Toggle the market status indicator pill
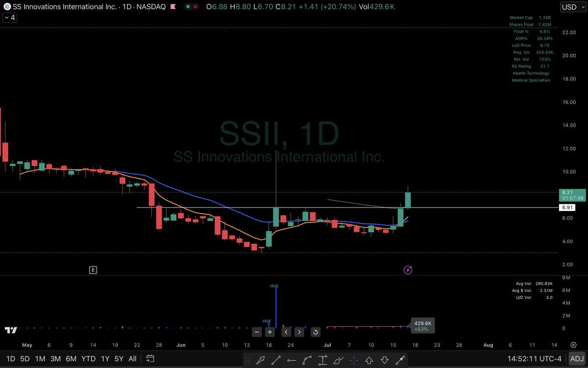This screenshot has height=368, width=588. tap(192, 7)
